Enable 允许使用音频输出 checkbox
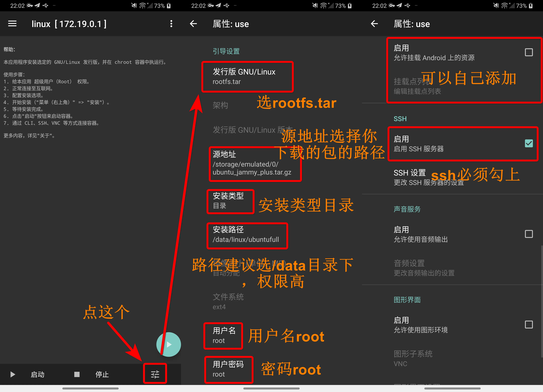The height and width of the screenshot is (392, 543). (529, 234)
